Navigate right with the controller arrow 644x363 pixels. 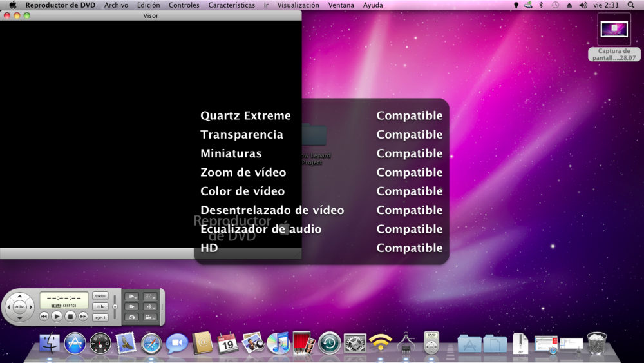31,307
